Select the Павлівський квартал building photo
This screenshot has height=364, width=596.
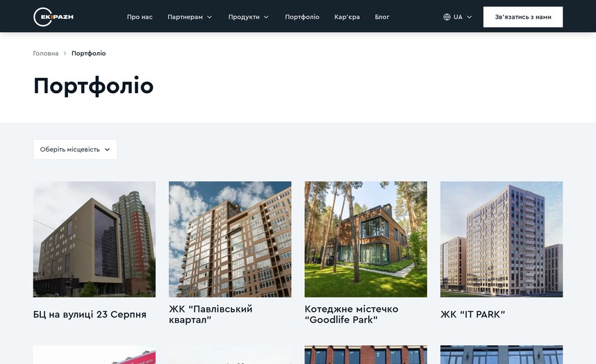pyautogui.click(x=230, y=240)
